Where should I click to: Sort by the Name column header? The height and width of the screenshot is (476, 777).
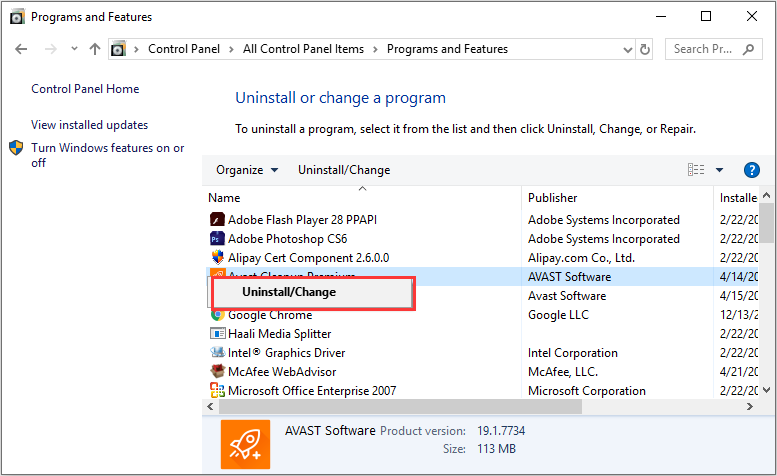click(x=362, y=198)
